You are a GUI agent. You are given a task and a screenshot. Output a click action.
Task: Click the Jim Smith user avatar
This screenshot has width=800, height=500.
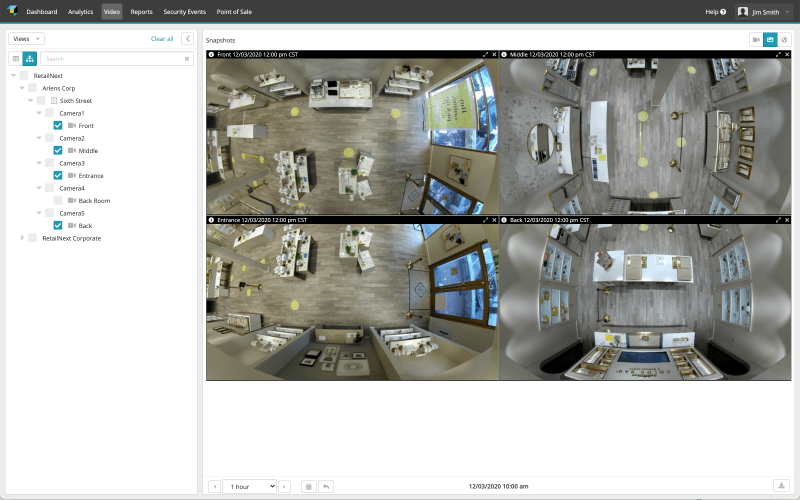[x=743, y=12]
